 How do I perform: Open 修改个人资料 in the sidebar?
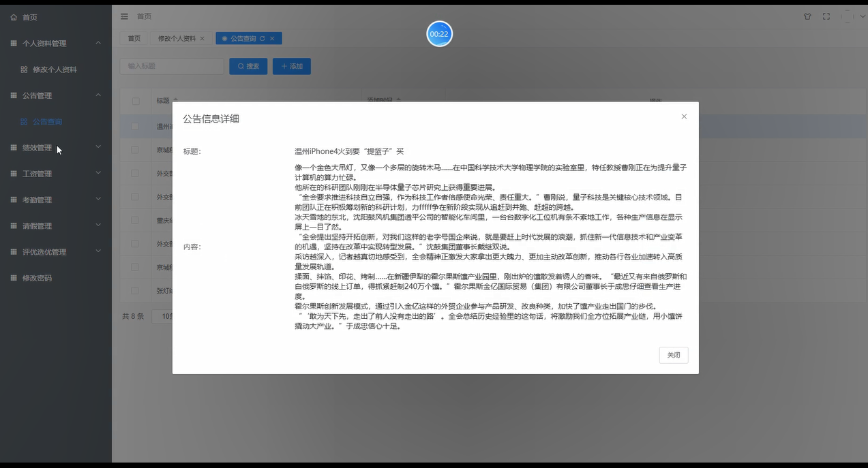[x=56, y=69]
